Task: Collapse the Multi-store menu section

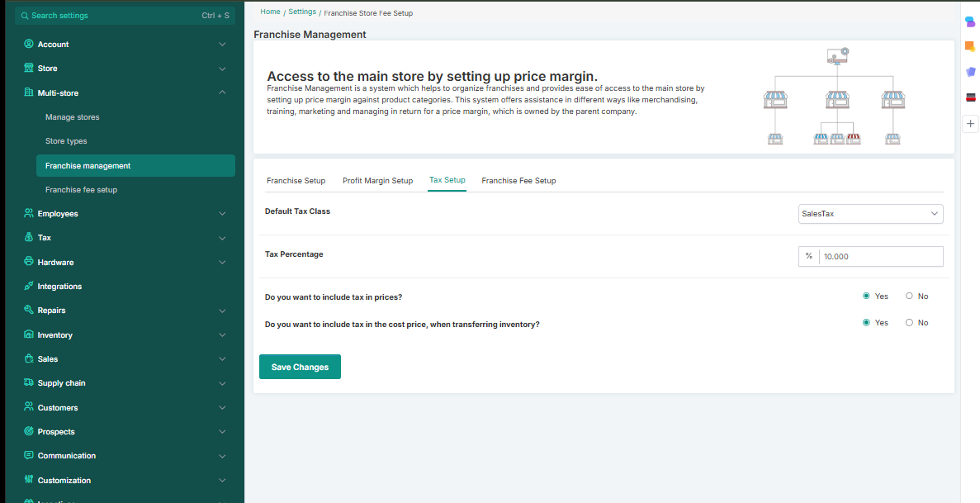Action: [x=222, y=93]
